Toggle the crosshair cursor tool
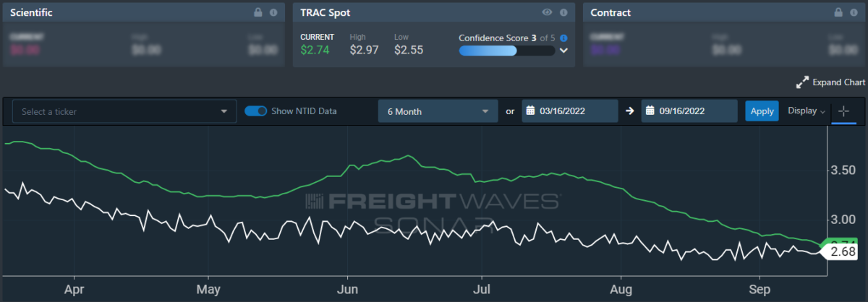Screen dimensions: 868x302 (843, 111)
